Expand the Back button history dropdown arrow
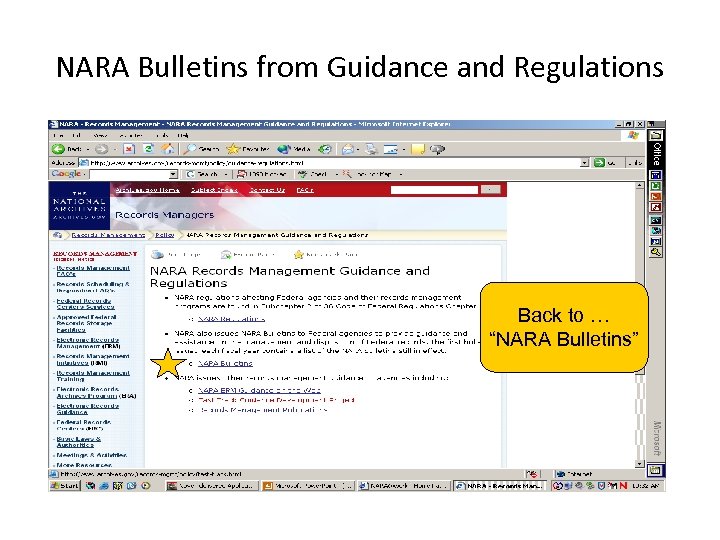This screenshot has height=540, width=720. pyautogui.click(x=88, y=149)
